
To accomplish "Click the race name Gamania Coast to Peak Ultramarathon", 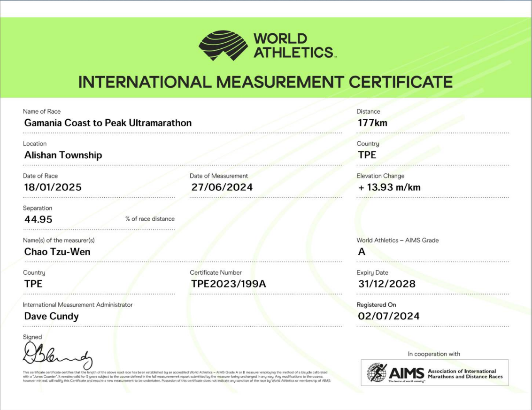I will pyautogui.click(x=108, y=123).
